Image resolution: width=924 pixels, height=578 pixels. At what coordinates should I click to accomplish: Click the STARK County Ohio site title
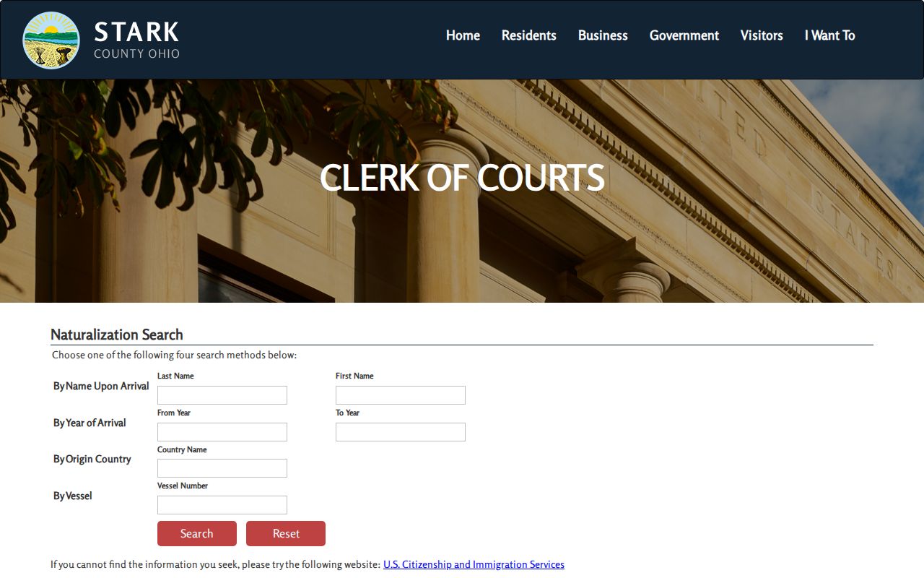click(137, 40)
